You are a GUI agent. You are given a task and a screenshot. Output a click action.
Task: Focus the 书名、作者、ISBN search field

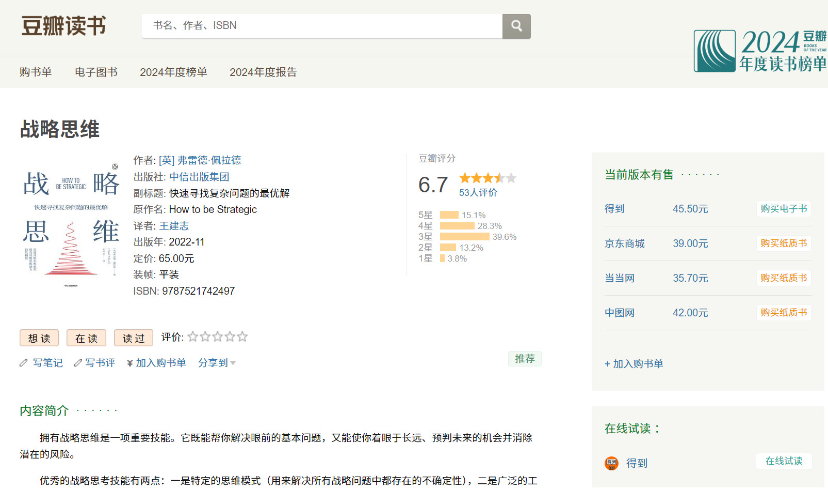(322, 26)
